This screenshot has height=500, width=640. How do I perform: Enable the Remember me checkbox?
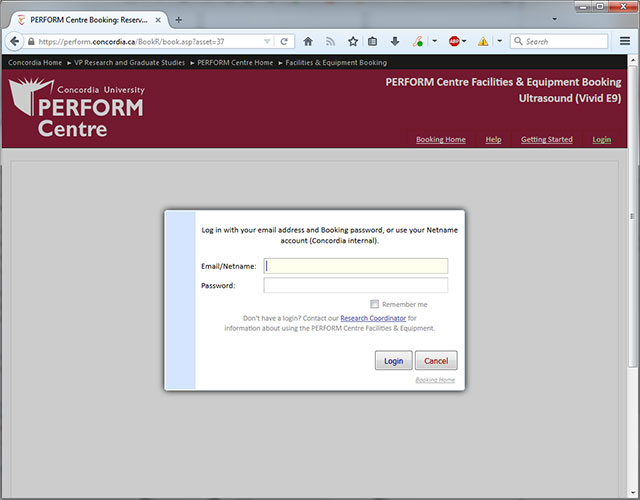click(x=375, y=304)
